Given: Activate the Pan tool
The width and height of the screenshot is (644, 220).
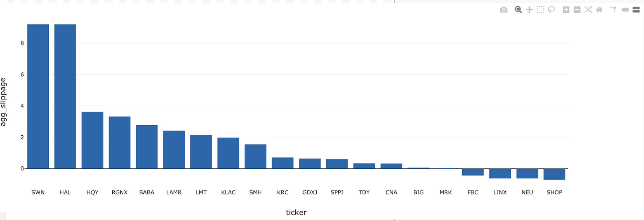Looking at the screenshot, I should click(529, 10).
